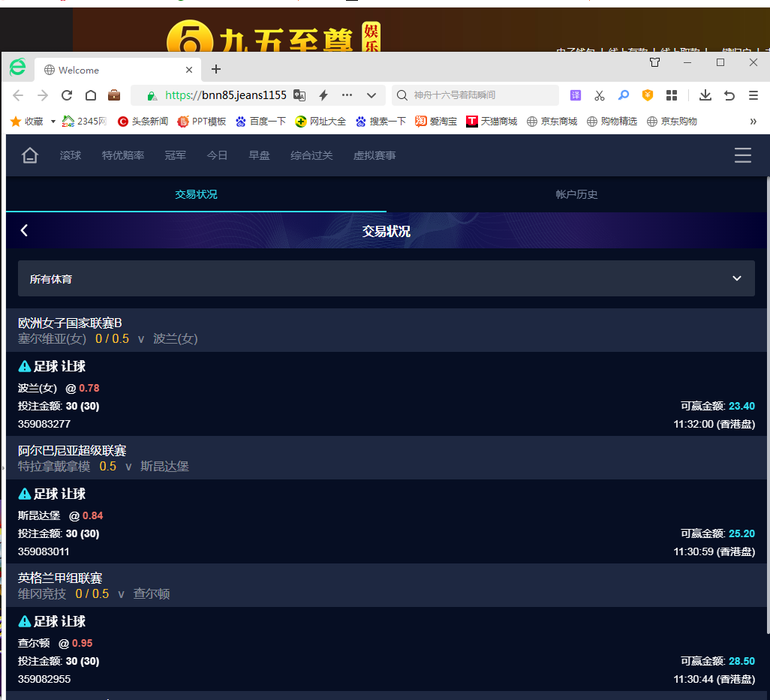The image size is (770, 700).
Task: Expand the address bar history dropdown arrow
Action: 371,95
